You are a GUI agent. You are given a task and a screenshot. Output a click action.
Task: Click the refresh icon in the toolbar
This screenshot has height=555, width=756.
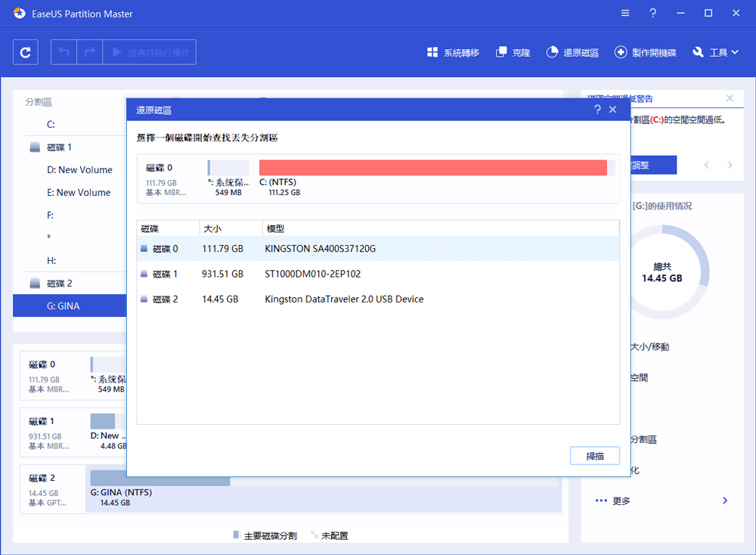coord(25,52)
